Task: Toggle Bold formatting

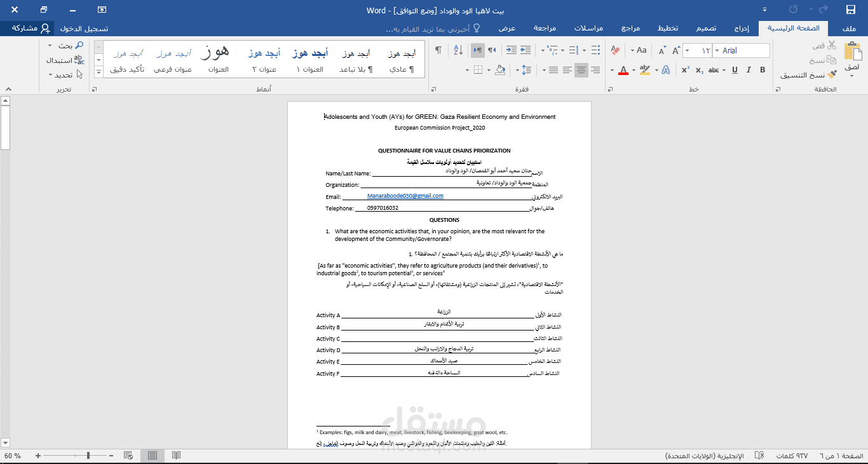Action: (762, 69)
